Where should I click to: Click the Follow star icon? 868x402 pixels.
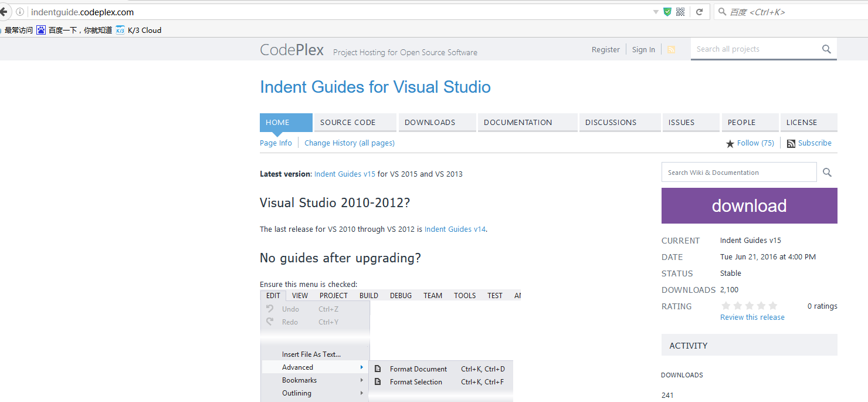730,143
